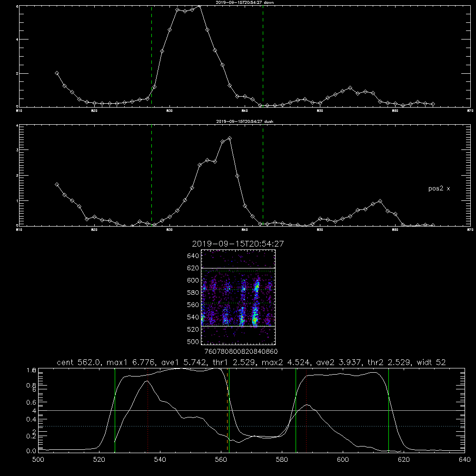Viewport: 476px width, 476px height.
Task: Click the bottom plot x-axis label 520
Action: tap(99, 460)
